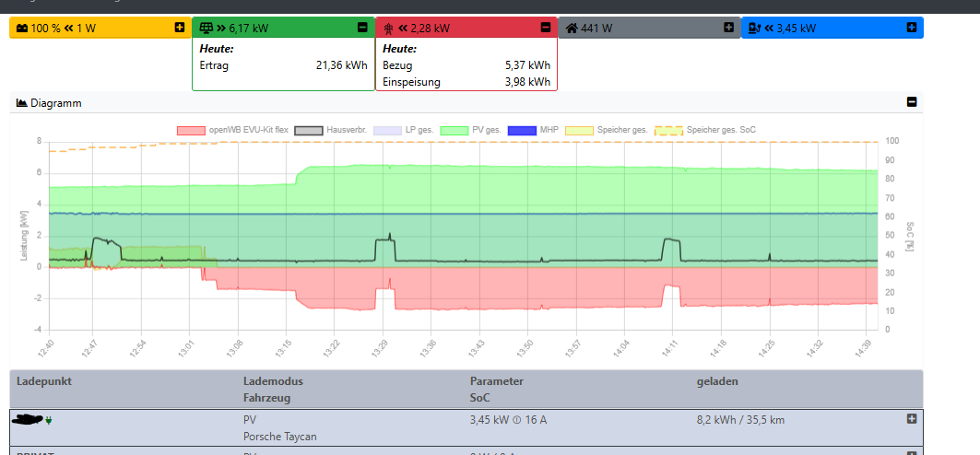Expand the Porsche Taycan charge point details
Viewport: 980px width, 455px height.
point(912,419)
